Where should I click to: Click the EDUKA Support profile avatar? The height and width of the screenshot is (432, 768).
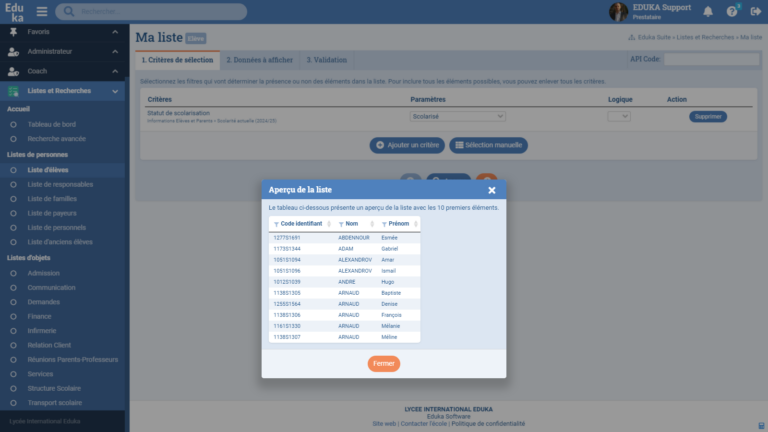tap(618, 12)
